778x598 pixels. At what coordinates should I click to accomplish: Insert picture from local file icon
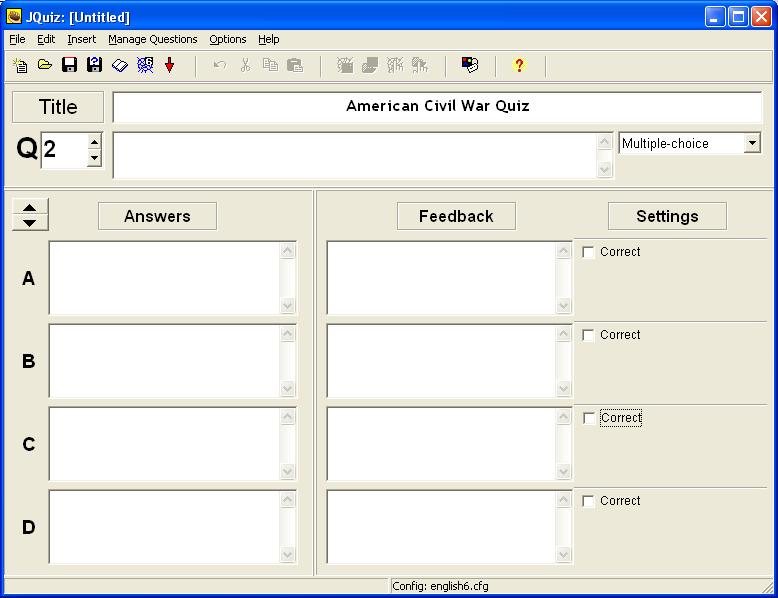(x=370, y=65)
